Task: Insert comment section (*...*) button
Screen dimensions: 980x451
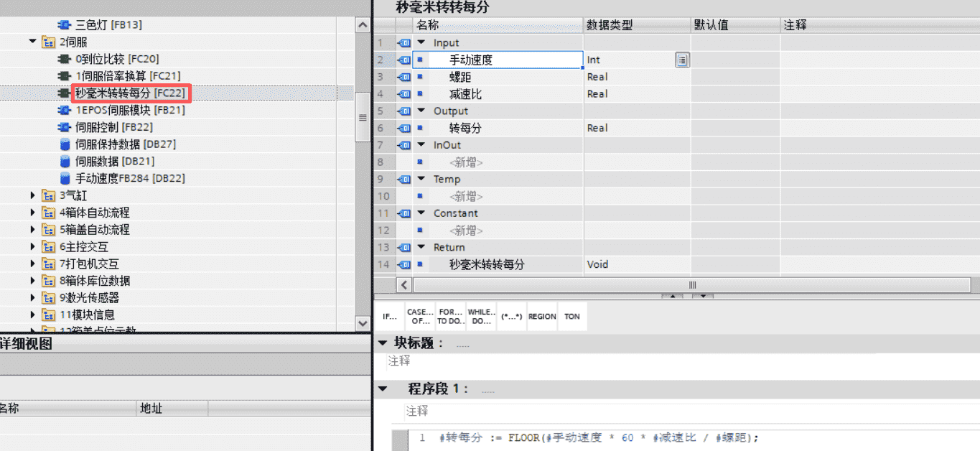Action: point(511,317)
